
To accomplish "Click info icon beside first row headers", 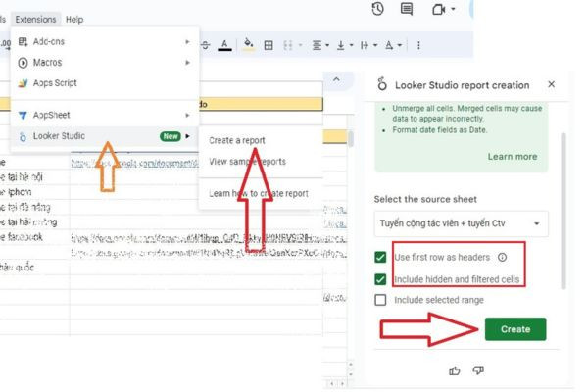I will click(502, 257).
